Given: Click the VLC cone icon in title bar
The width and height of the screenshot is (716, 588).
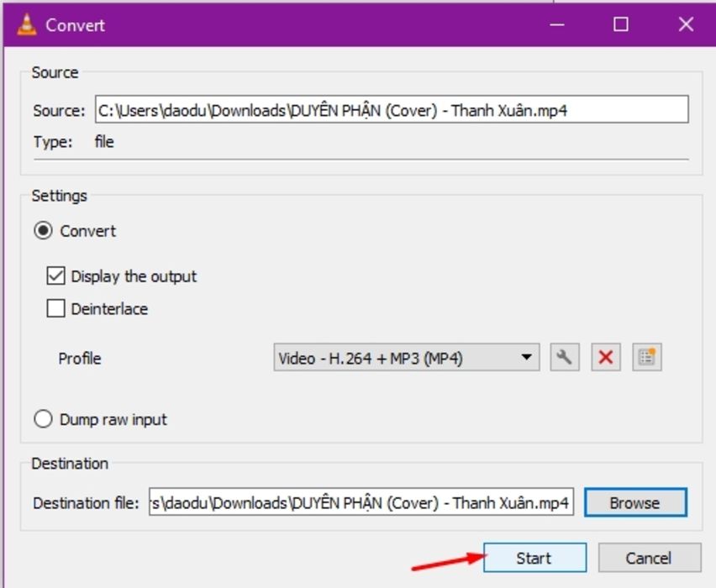Looking at the screenshot, I should tap(27, 24).
